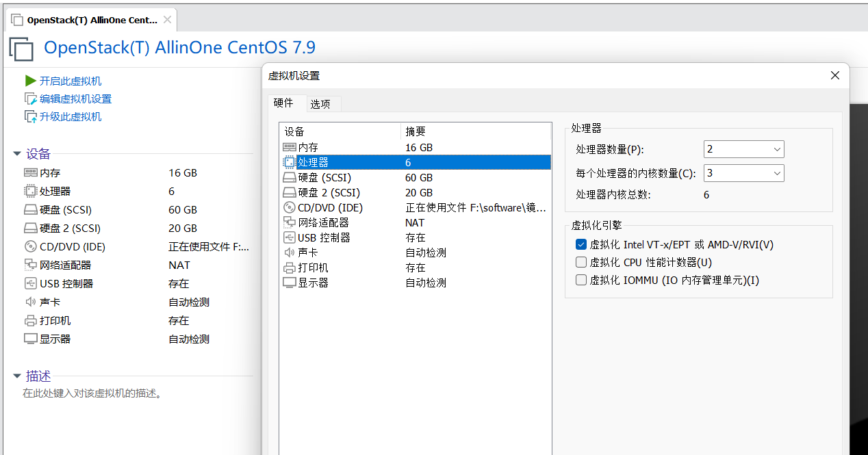Click 硬盘 2 (SCSI) icon in settings dialog
The image size is (868, 455).
coord(289,193)
